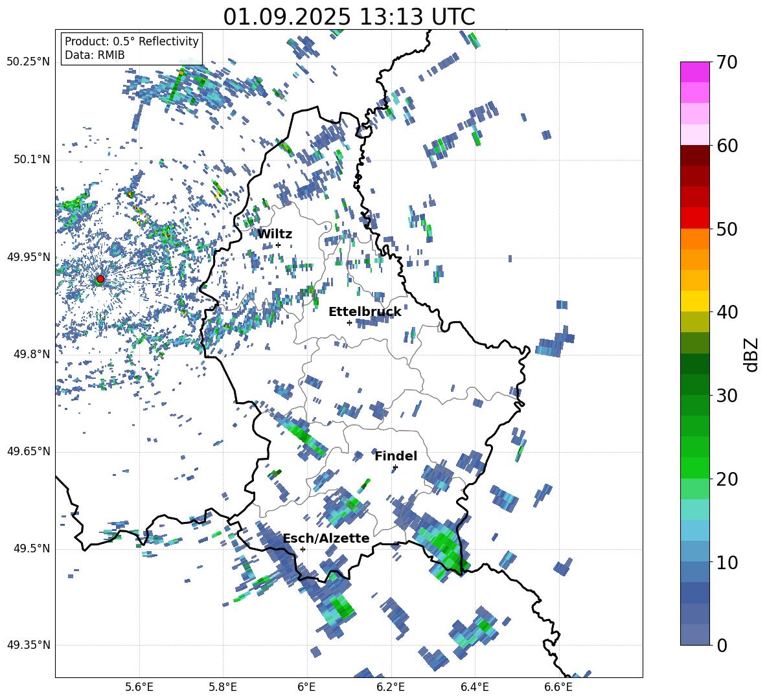Click the 50.25°N latitude tick label
This screenshot has height=700, width=767.
tap(29, 62)
